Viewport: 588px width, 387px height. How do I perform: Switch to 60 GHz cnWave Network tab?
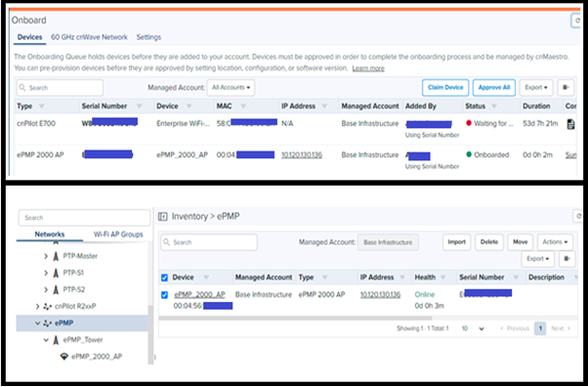(89, 37)
